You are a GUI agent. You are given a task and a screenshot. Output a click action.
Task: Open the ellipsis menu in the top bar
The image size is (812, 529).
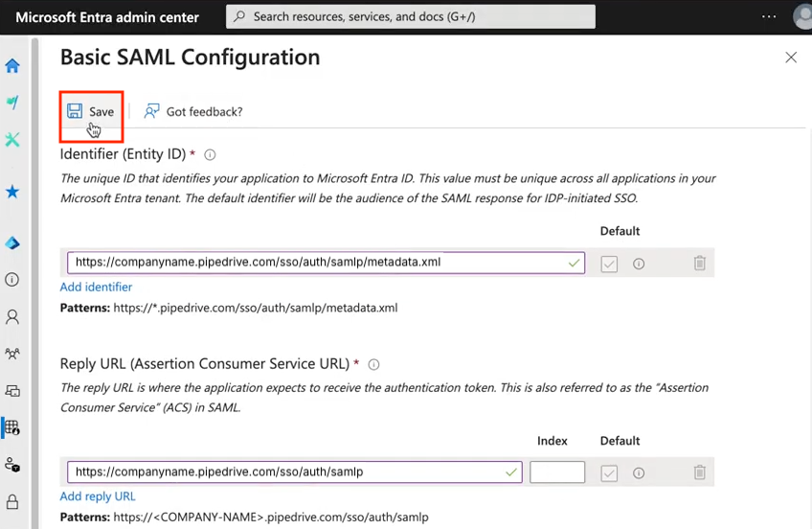[x=769, y=17]
